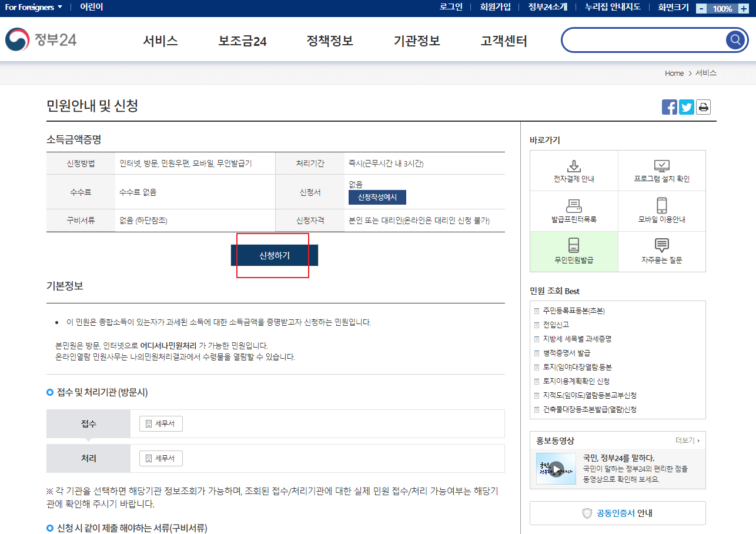Image resolution: width=756 pixels, height=534 pixels.
Task: Open the 정책정보 menu
Action: [330, 41]
